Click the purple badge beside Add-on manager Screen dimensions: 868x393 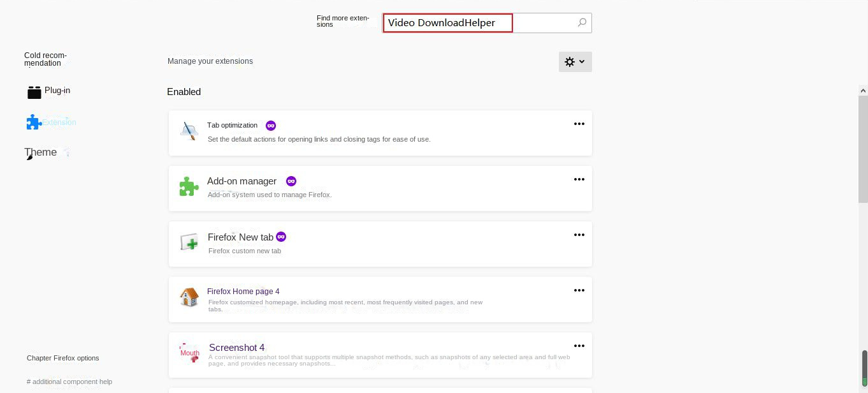click(x=291, y=181)
